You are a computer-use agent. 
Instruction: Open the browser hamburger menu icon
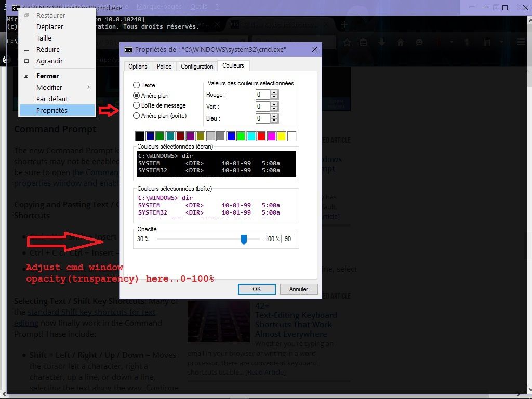point(521,42)
